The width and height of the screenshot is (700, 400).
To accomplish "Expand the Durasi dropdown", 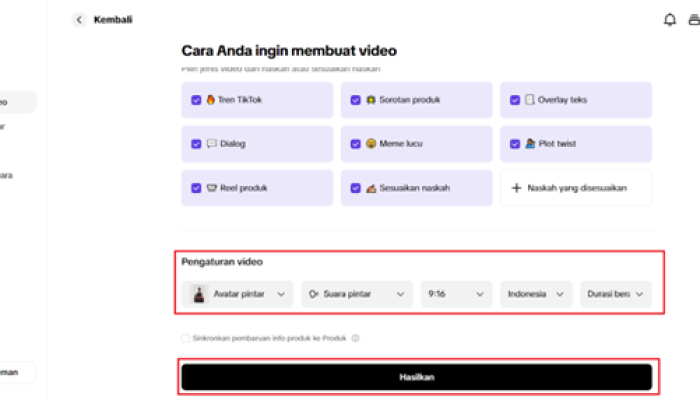I will (616, 294).
